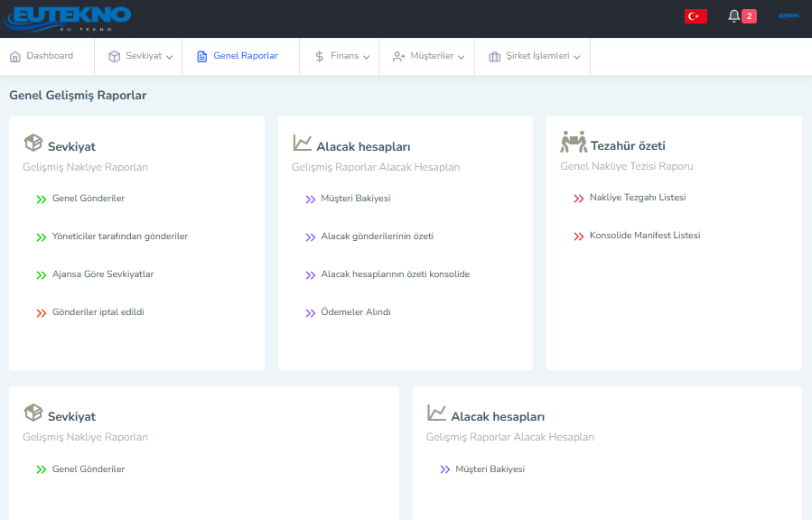812x520 pixels.
Task: Open the Ödemeler Alındı report link
Action: 356,312
